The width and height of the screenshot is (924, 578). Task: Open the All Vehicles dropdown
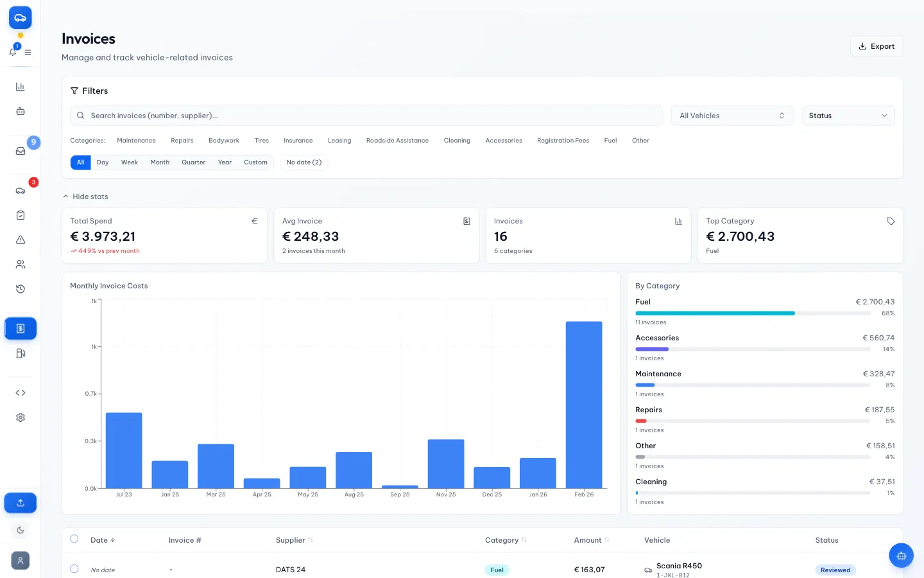732,116
